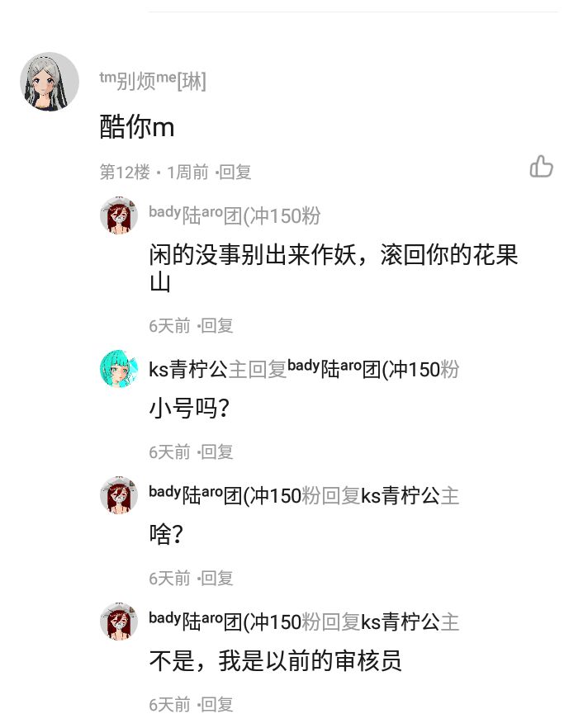569x728 pixels.
Task: Reply to the 啥? comment
Action: [217, 578]
